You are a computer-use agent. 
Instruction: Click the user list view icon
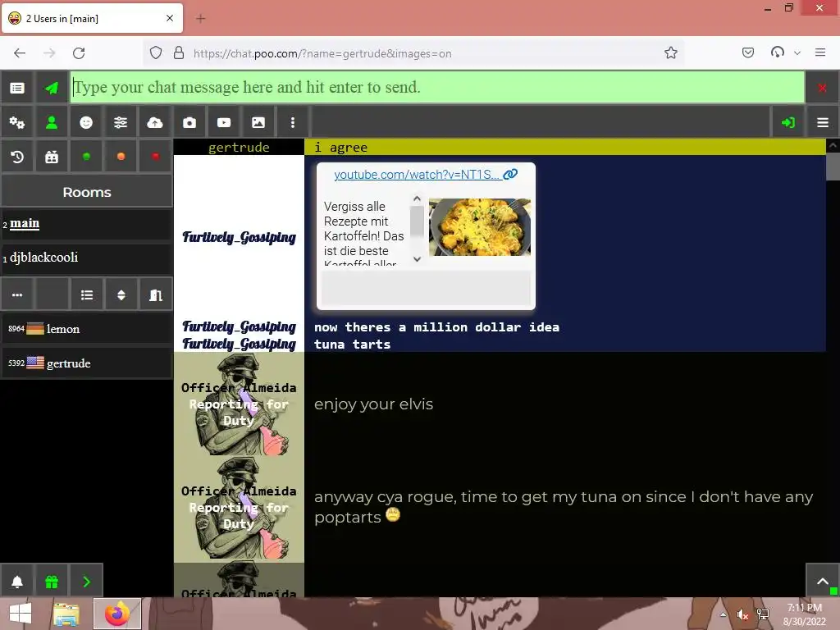click(86, 294)
